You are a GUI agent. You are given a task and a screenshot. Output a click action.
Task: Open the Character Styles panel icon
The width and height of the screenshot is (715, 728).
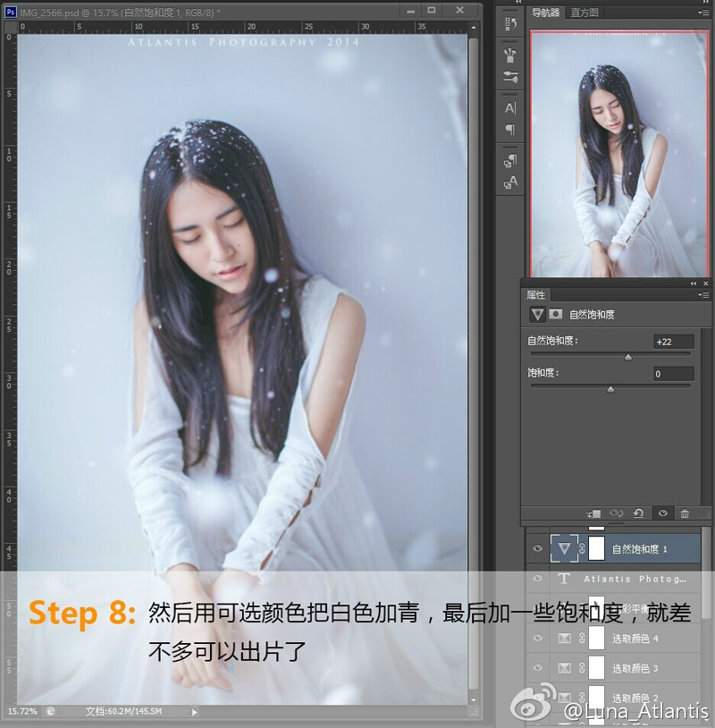(510, 182)
